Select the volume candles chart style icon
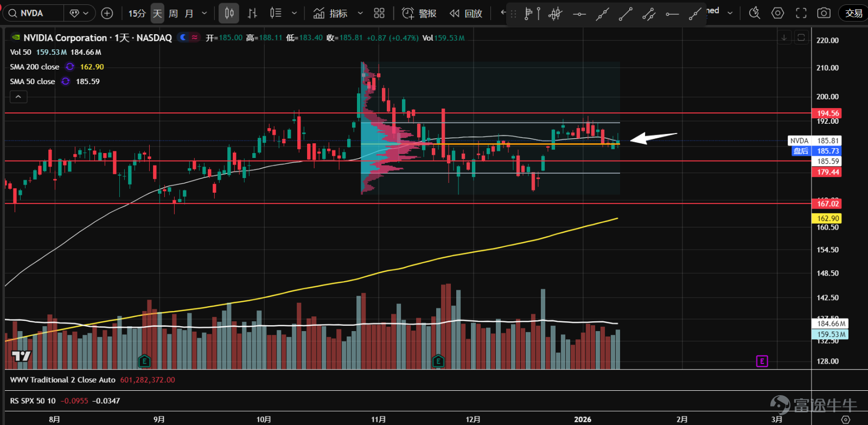The height and width of the screenshot is (425, 868). click(276, 13)
